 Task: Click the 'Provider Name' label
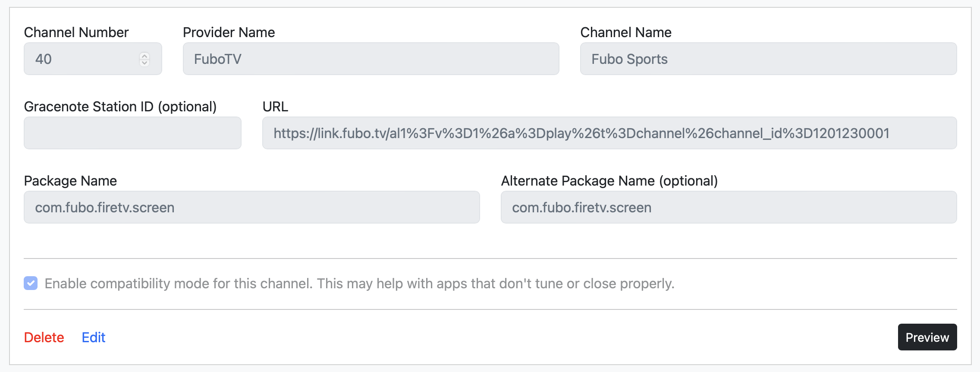tap(229, 32)
